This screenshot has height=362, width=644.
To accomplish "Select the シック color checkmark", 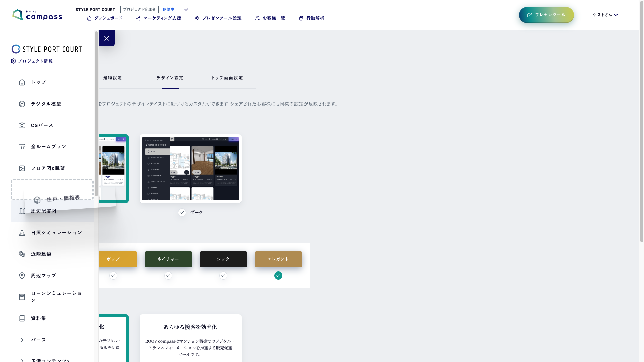I will pos(223,276).
